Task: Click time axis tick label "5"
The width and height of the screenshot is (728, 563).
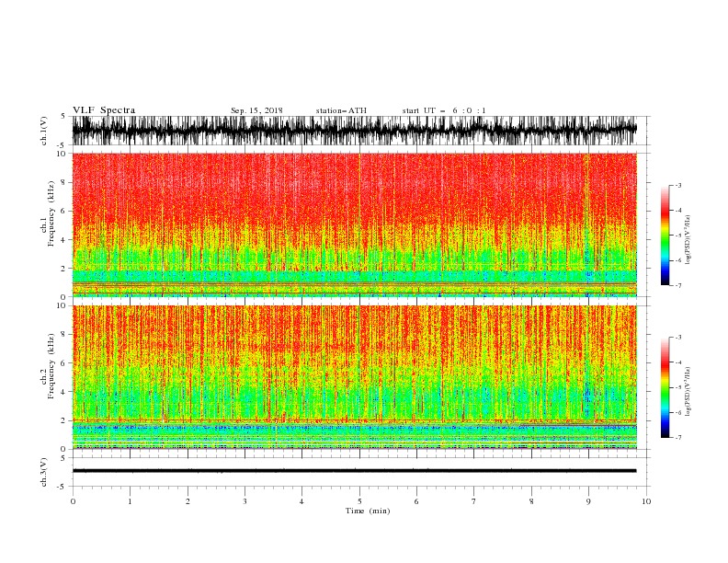Action: point(359,501)
